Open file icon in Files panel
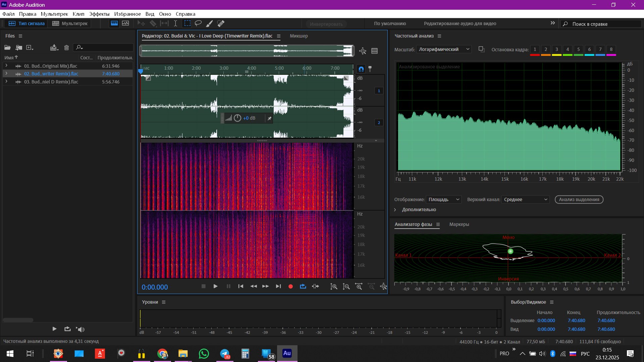 pyautogui.click(x=7, y=48)
